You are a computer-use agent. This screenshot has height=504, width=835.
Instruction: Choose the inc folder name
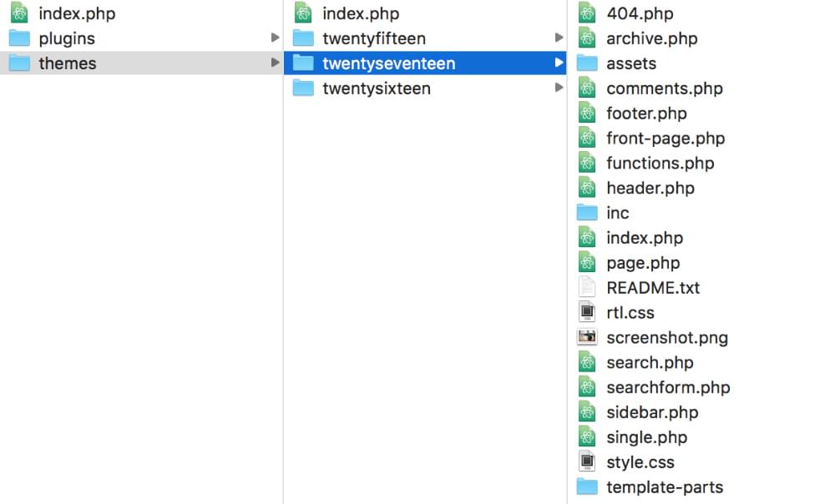(617, 214)
